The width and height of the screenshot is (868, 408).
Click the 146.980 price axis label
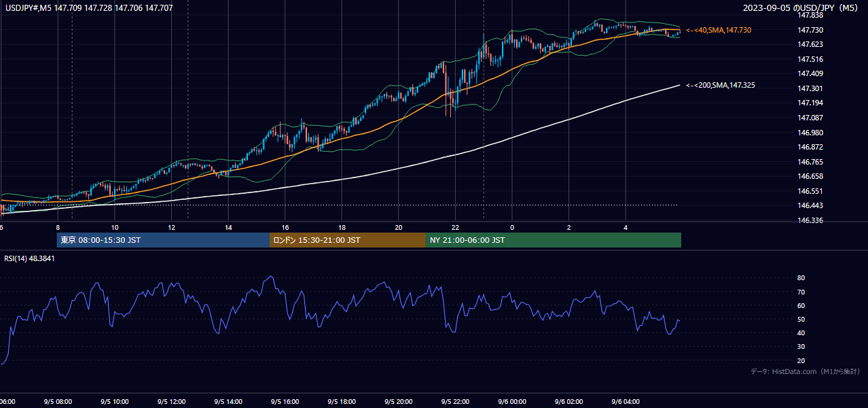(x=810, y=133)
